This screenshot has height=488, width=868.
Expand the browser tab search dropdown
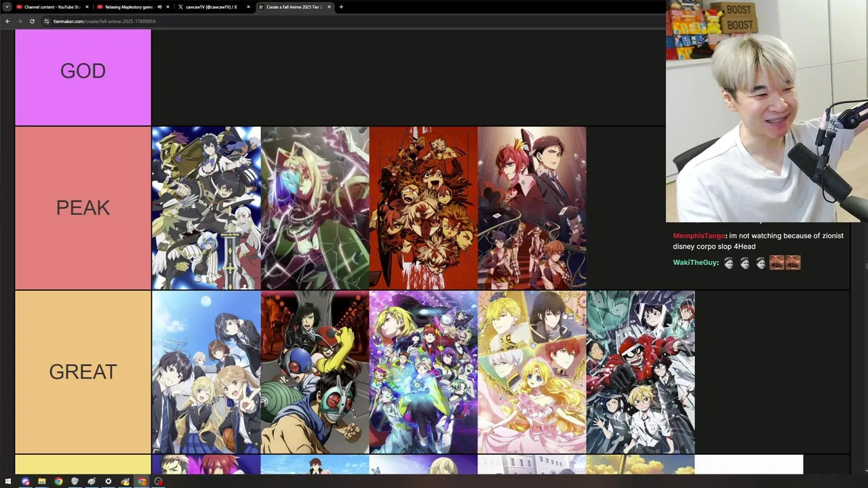pos(7,7)
